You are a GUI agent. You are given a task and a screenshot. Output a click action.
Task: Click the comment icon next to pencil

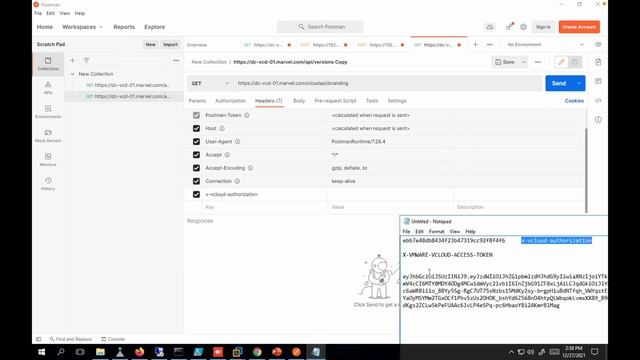point(575,62)
